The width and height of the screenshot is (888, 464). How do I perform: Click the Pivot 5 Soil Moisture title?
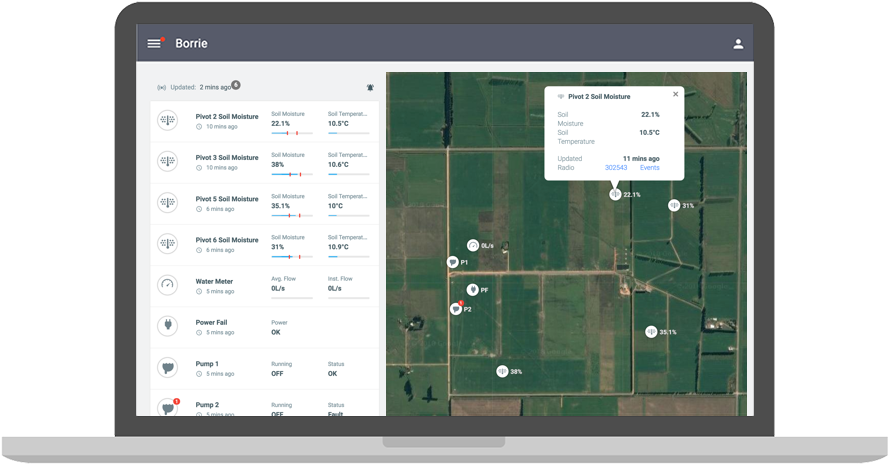[x=227, y=199]
